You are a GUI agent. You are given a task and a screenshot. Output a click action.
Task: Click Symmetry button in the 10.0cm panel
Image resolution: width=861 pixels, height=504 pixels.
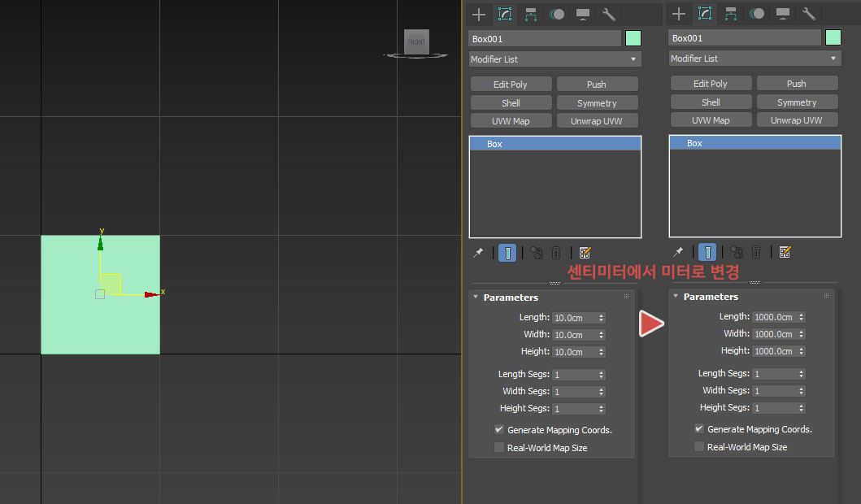(597, 102)
